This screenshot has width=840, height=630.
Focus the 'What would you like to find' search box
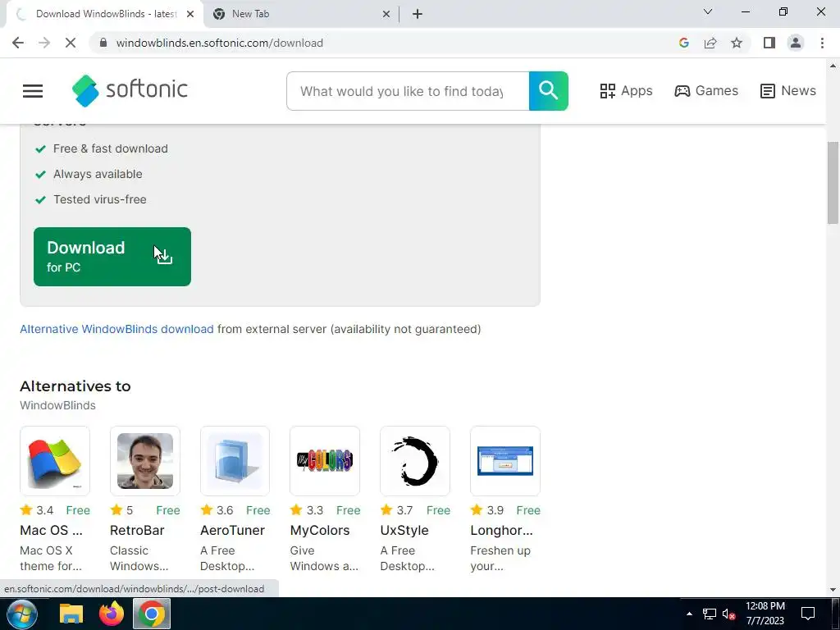(x=408, y=91)
